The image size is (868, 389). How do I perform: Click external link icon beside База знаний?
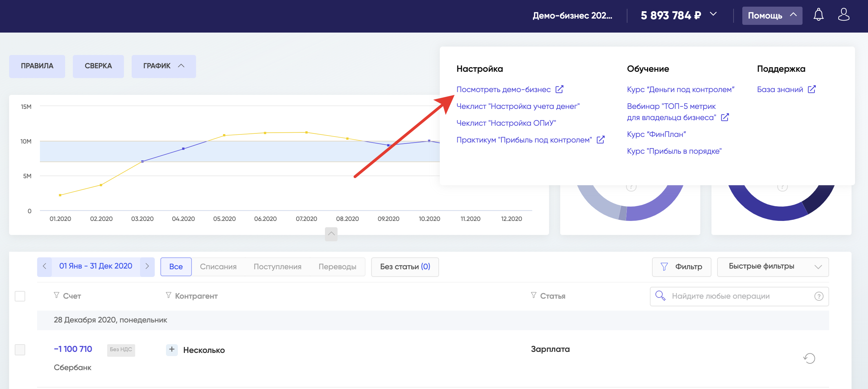tap(812, 89)
